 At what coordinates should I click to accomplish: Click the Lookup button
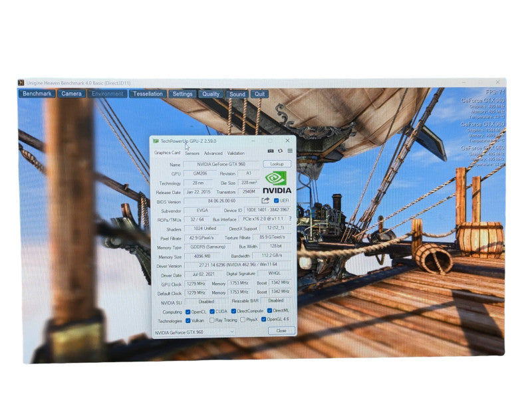point(277,164)
